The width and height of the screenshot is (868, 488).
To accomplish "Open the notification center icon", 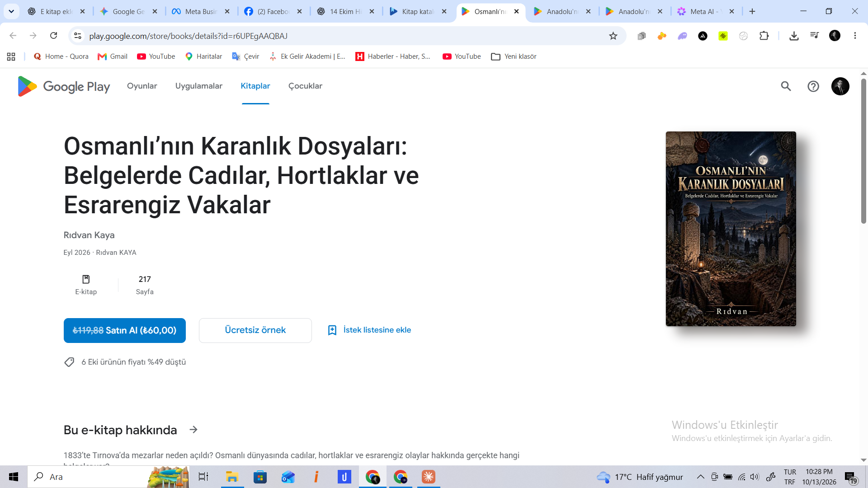I will pyautogui.click(x=850, y=477).
